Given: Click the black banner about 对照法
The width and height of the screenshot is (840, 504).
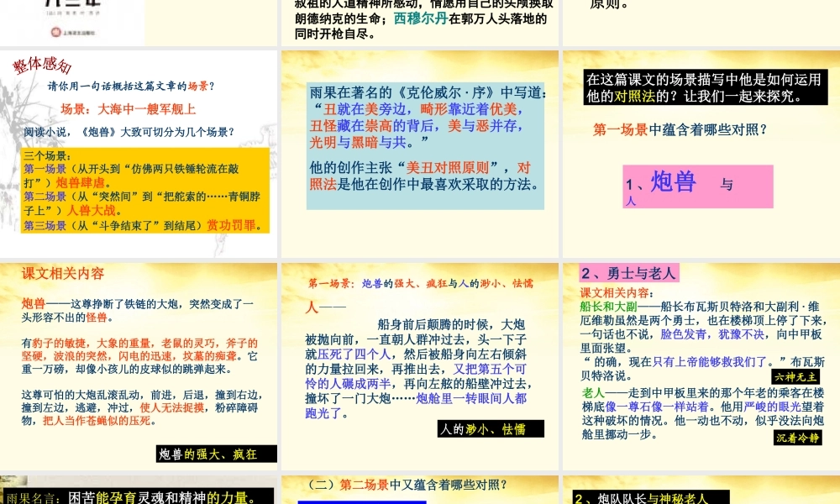Looking at the screenshot, I should pos(705,87).
